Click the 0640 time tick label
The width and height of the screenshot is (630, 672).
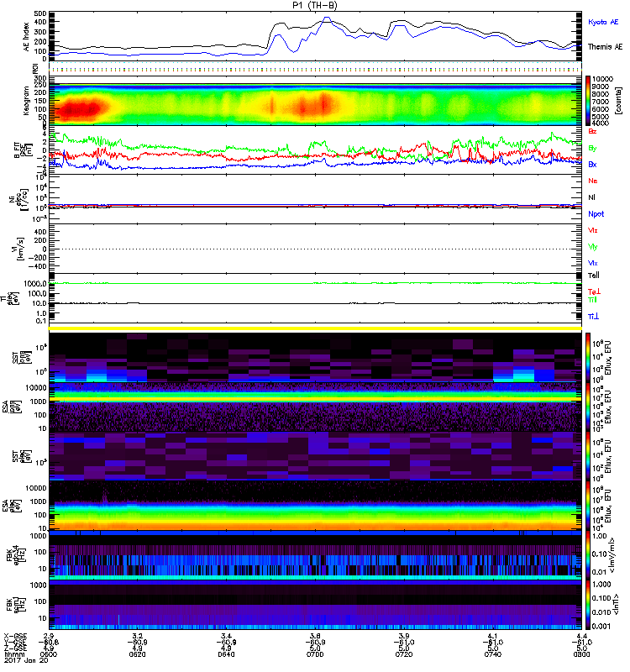click(x=226, y=654)
